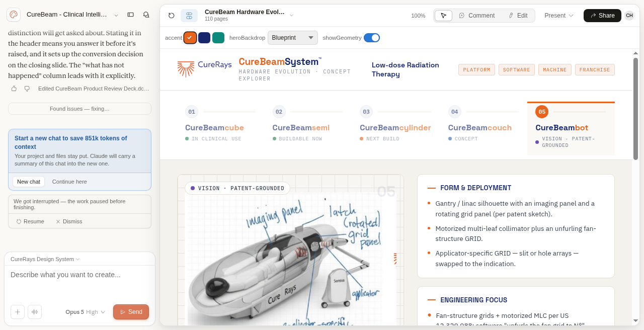644x330 pixels.
Task: Click the palette app logo icon
Action: (x=14, y=15)
